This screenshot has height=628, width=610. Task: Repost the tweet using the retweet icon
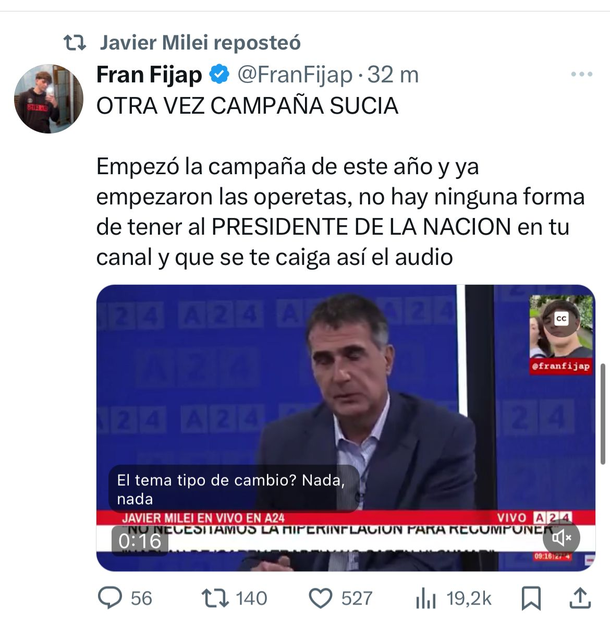click(x=215, y=598)
